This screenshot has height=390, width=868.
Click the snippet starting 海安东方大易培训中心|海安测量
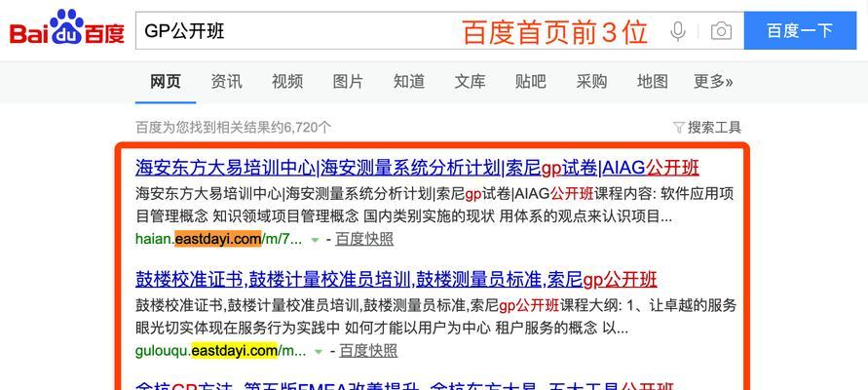click(x=434, y=205)
